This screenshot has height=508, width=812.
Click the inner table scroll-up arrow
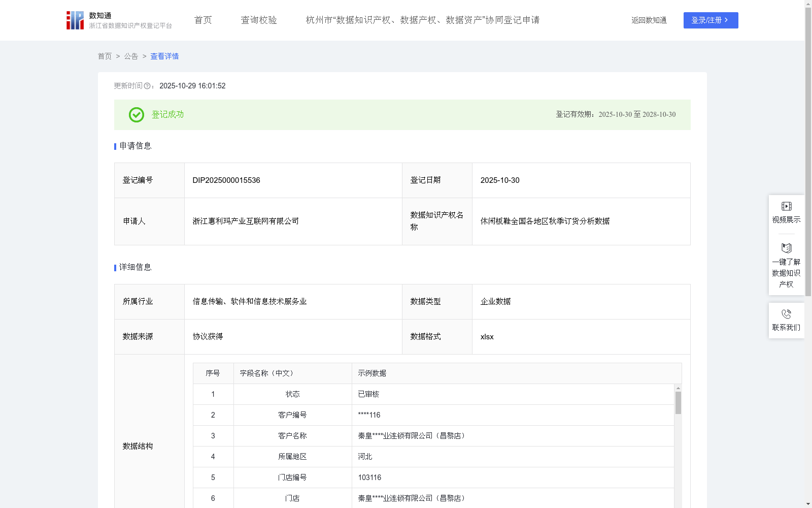pos(678,388)
